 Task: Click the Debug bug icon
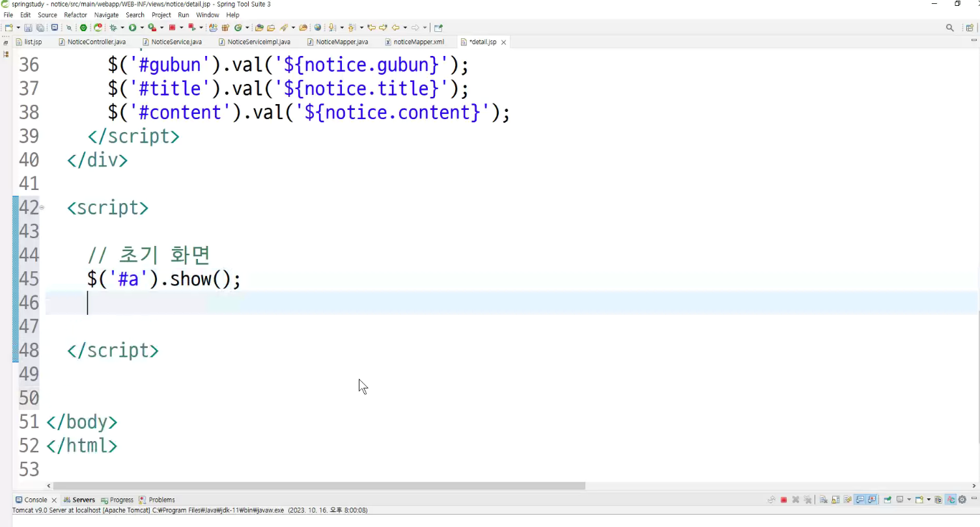[113, 28]
